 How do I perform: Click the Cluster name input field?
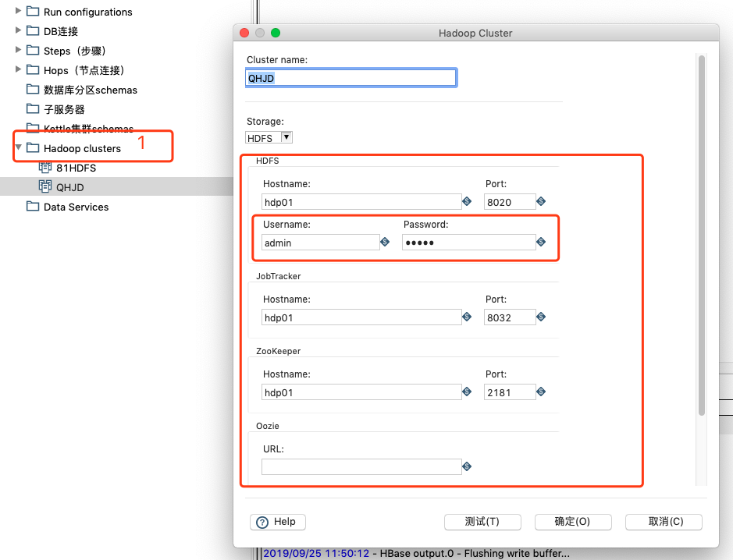351,78
